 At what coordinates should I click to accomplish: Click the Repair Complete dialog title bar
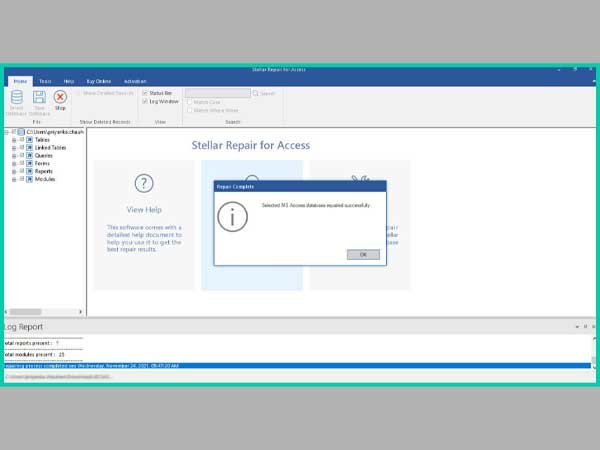click(300, 186)
